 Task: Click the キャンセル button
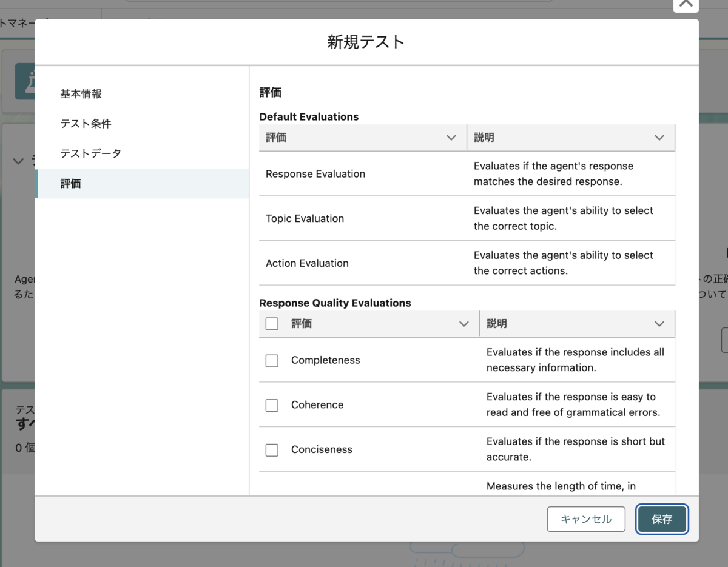585,520
